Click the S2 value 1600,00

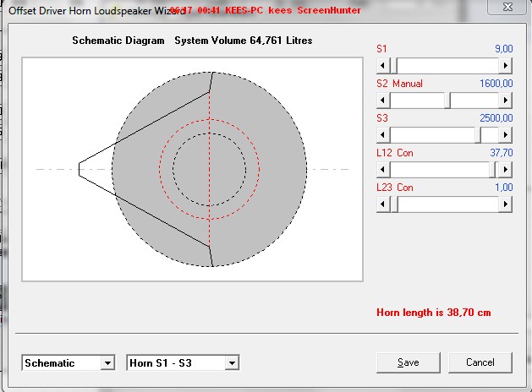(x=496, y=84)
